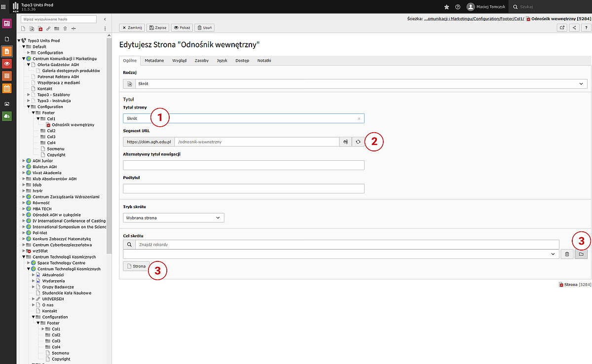This screenshot has width=592, height=364.
Task: Click the recycler trash icon in tree toolbar
Action: click(x=65, y=29)
